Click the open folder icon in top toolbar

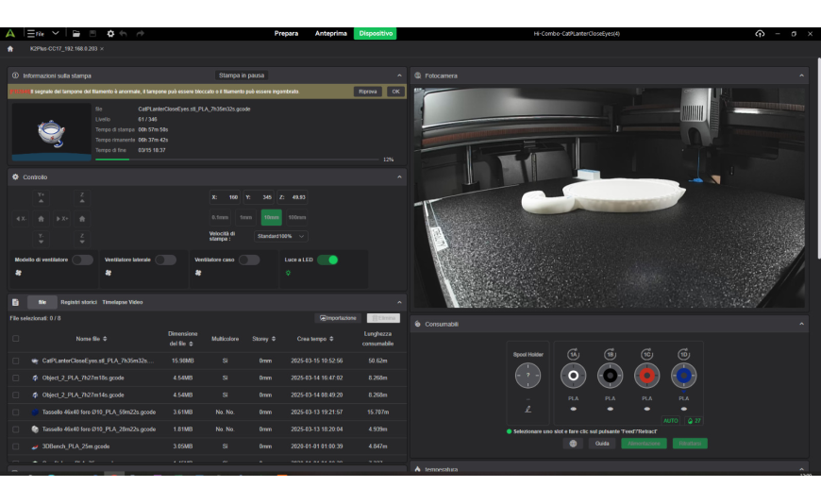click(x=75, y=33)
